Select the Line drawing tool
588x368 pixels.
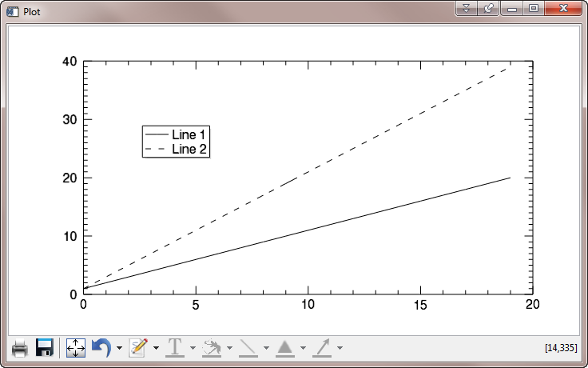pos(248,348)
